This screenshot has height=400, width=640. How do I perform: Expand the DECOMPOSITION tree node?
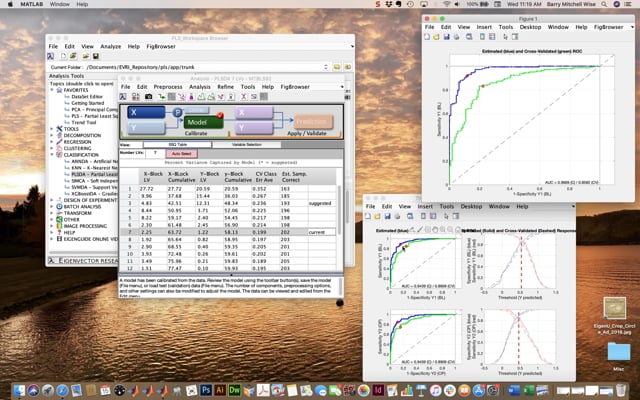pos(52,135)
